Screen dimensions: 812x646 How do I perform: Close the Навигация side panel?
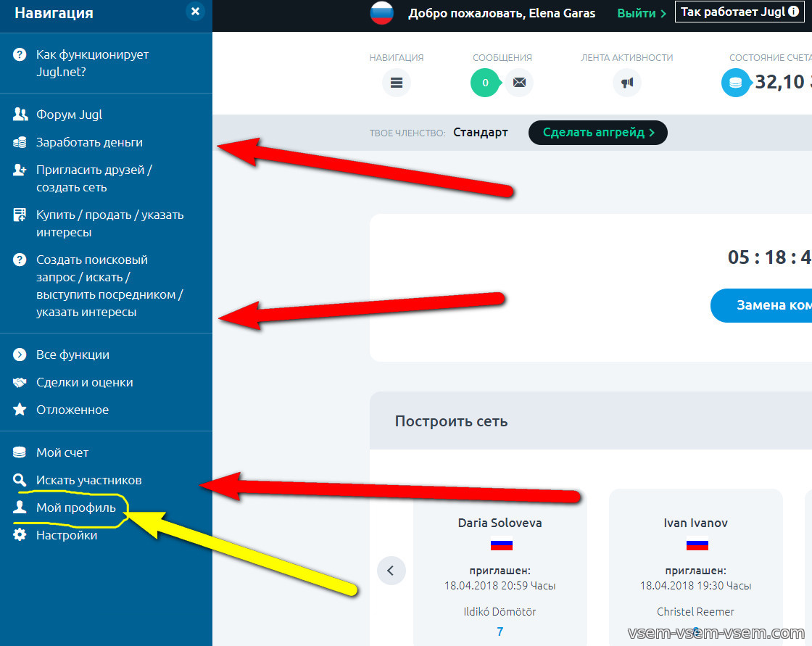click(x=195, y=12)
